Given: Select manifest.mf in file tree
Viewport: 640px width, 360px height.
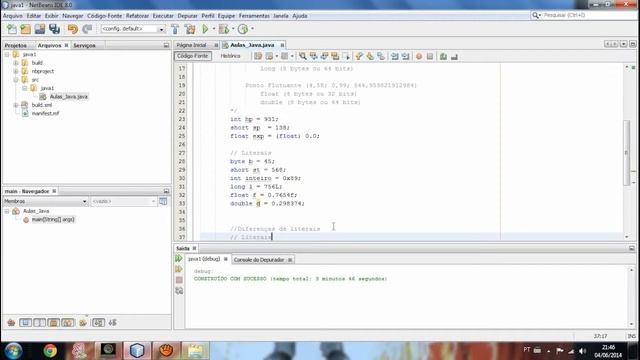Looking at the screenshot, I should tap(45, 113).
